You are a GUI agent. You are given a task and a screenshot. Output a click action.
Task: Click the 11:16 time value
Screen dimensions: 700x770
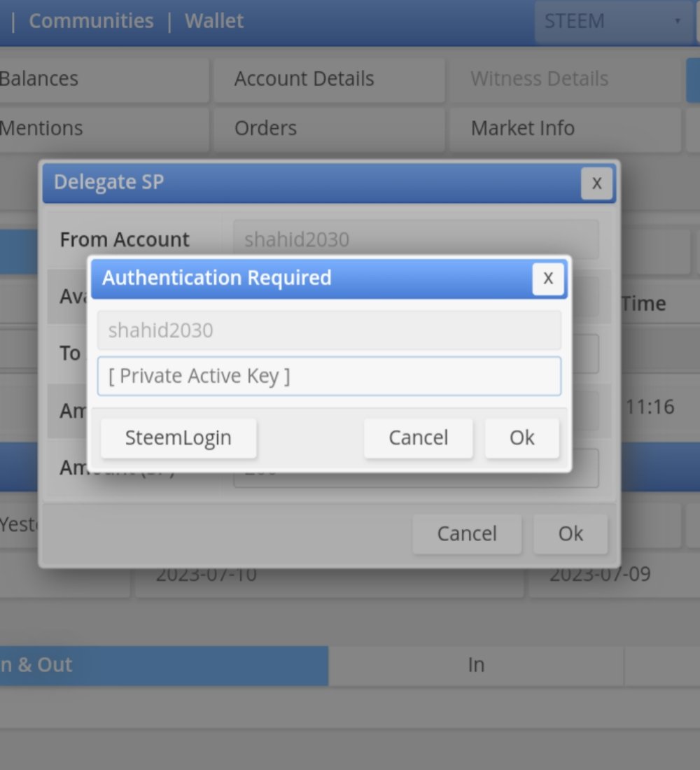[x=650, y=407]
